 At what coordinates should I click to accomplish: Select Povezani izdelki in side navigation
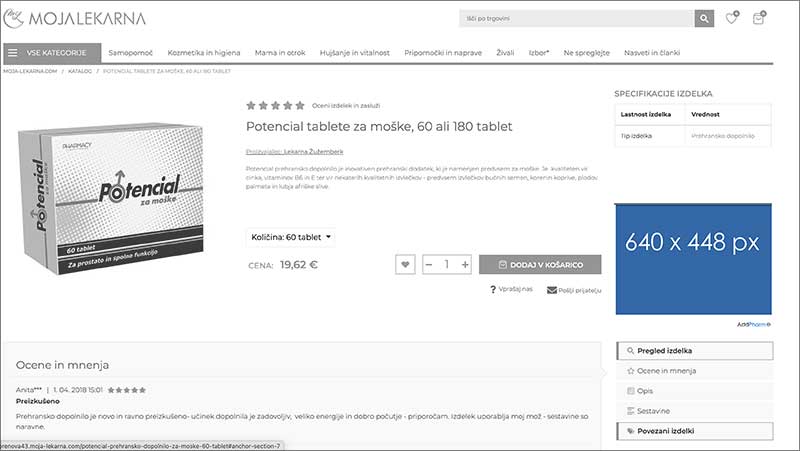694,431
